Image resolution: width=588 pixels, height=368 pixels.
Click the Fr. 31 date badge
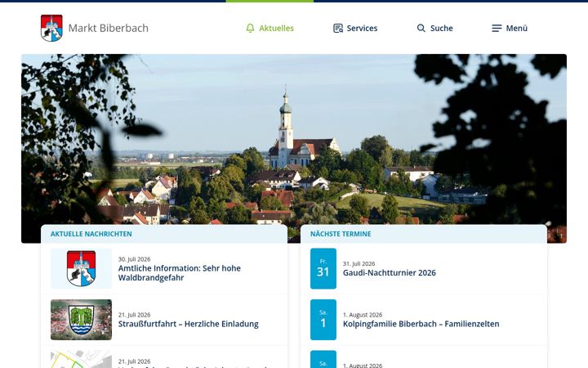323,268
